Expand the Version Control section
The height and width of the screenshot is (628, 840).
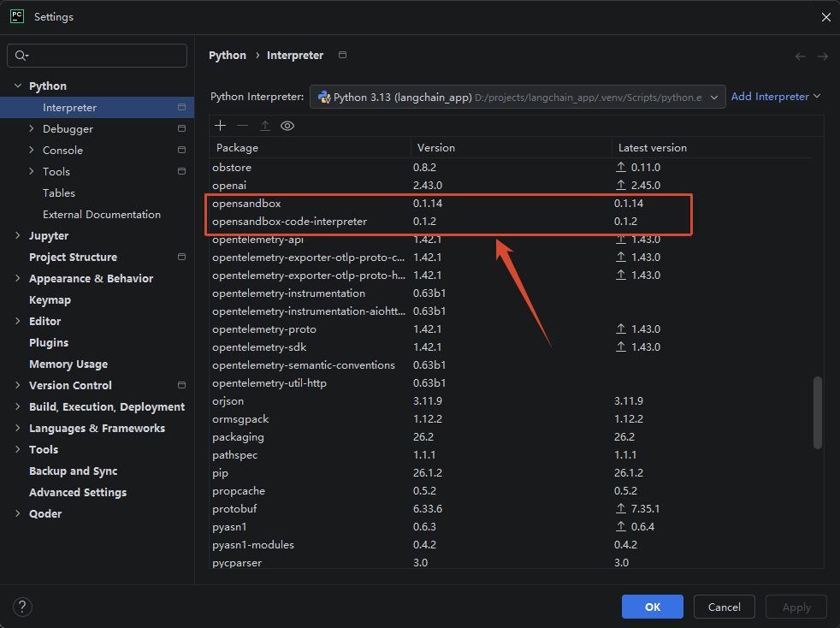coord(18,385)
